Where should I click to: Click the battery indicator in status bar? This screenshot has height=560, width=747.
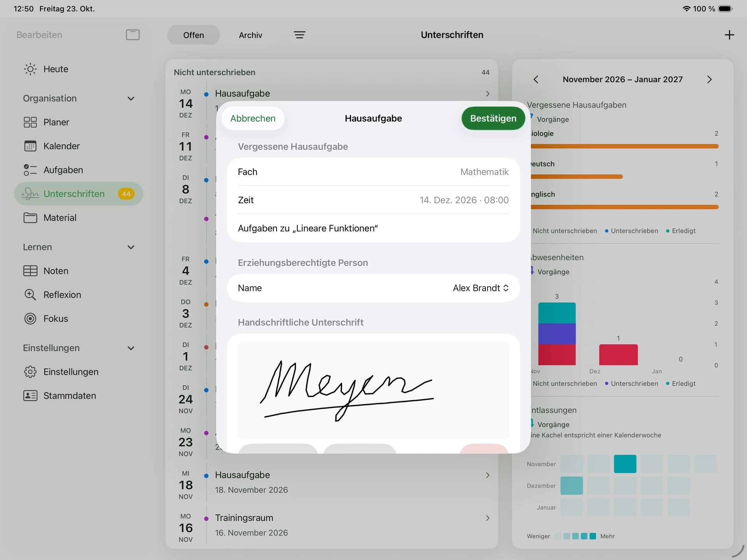(726, 9)
